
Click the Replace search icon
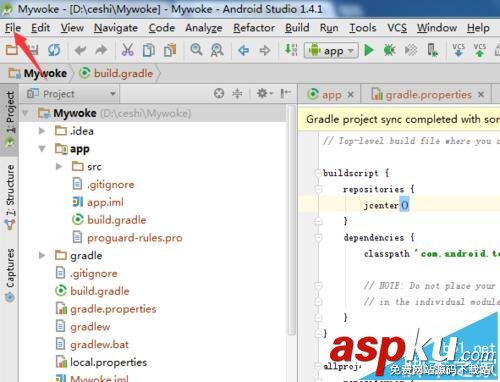pyautogui.click(x=217, y=50)
